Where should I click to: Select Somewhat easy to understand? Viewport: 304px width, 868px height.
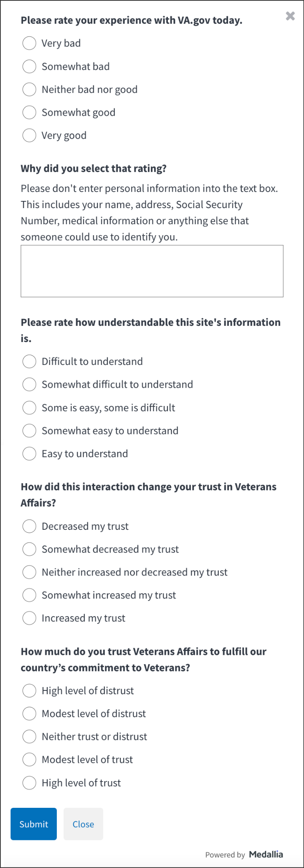[x=29, y=431]
